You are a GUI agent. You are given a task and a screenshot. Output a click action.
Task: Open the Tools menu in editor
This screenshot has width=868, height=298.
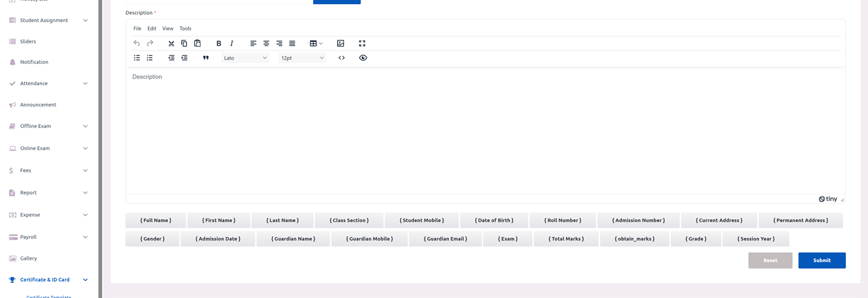pos(185,29)
